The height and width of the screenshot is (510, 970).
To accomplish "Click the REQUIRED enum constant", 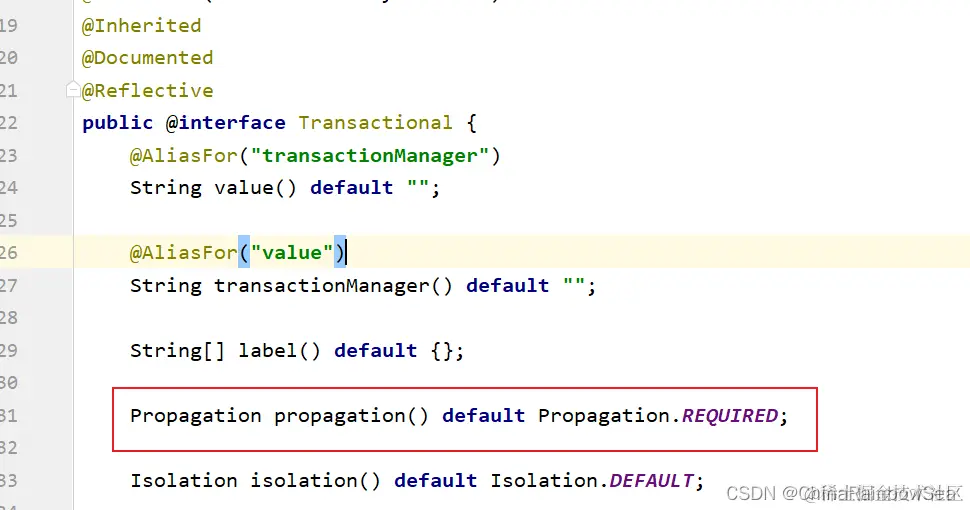I will (x=730, y=415).
